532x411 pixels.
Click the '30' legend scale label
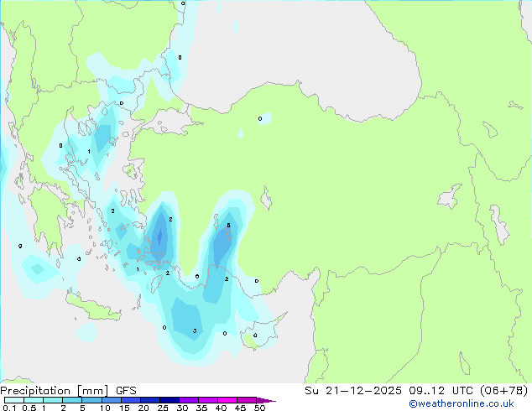click(x=182, y=408)
